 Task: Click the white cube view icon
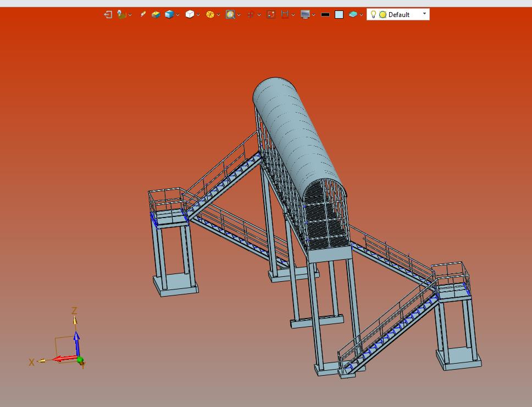[190, 14]
